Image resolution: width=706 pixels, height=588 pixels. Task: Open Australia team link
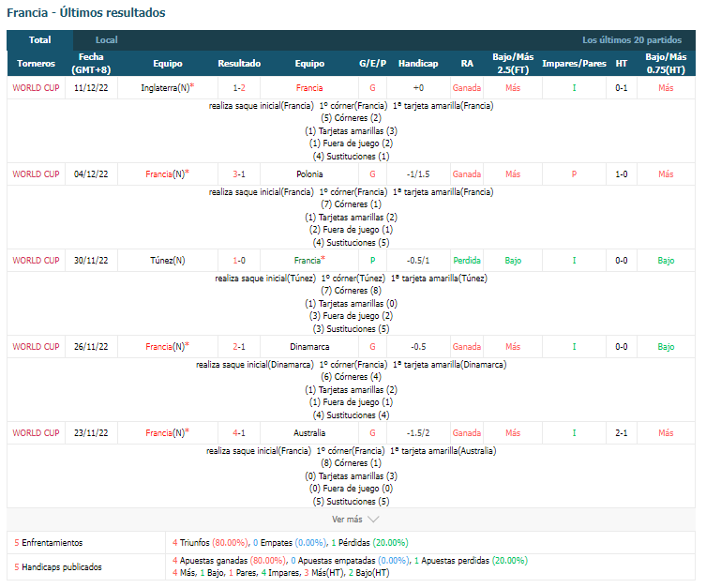point(309,432)
